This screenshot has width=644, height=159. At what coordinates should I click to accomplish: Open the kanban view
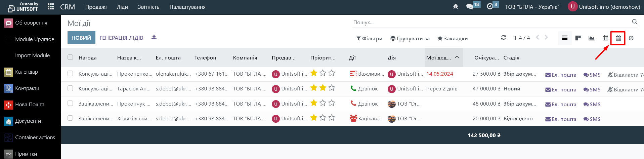click(578, 38)
